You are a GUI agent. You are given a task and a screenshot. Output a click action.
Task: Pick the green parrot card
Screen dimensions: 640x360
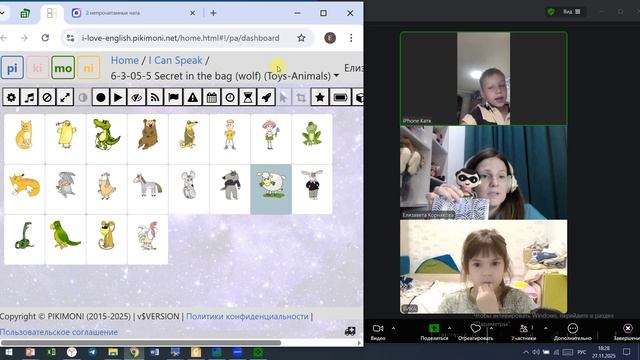[66, 240]
